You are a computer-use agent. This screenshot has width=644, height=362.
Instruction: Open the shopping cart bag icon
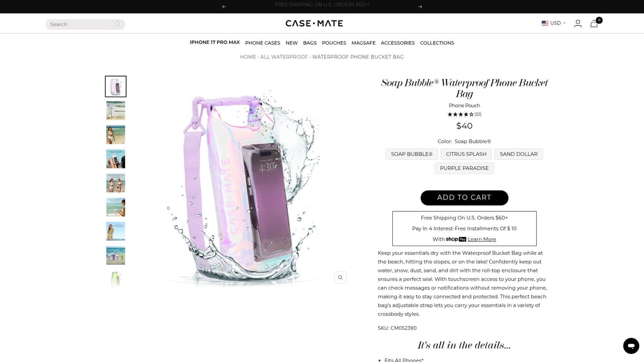point(594,24)
